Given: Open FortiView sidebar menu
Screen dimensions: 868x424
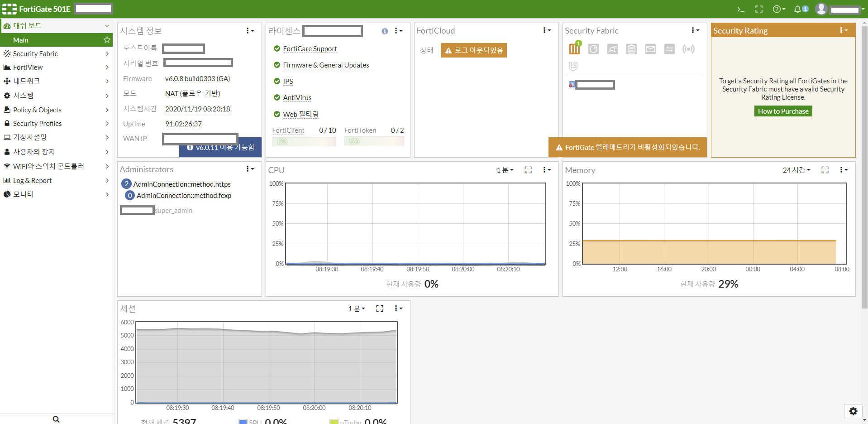Looking at the screenshot, I should tap(56, 67).
